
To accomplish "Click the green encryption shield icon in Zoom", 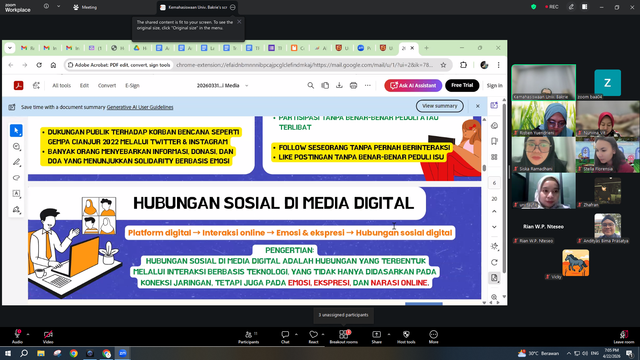I will tap(533, 7).
